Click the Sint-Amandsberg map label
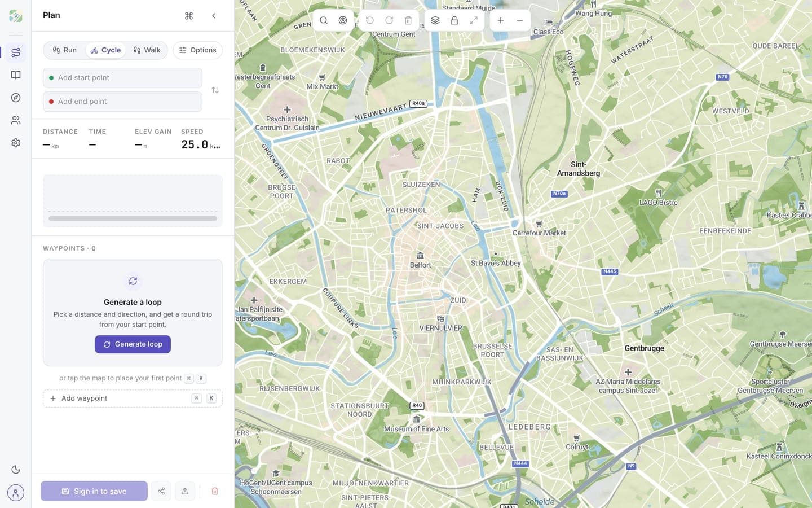812x508 pixels. (579, 169)
